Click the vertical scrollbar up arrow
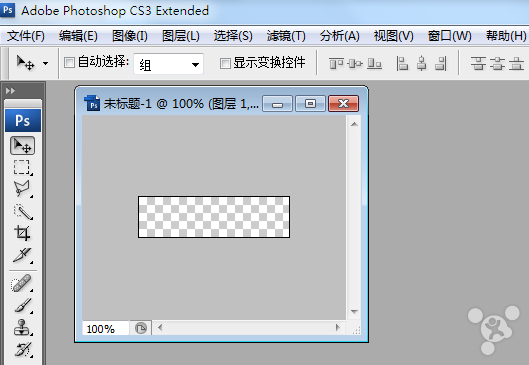This screenshot has width=529, height=365. pos(354,124)
